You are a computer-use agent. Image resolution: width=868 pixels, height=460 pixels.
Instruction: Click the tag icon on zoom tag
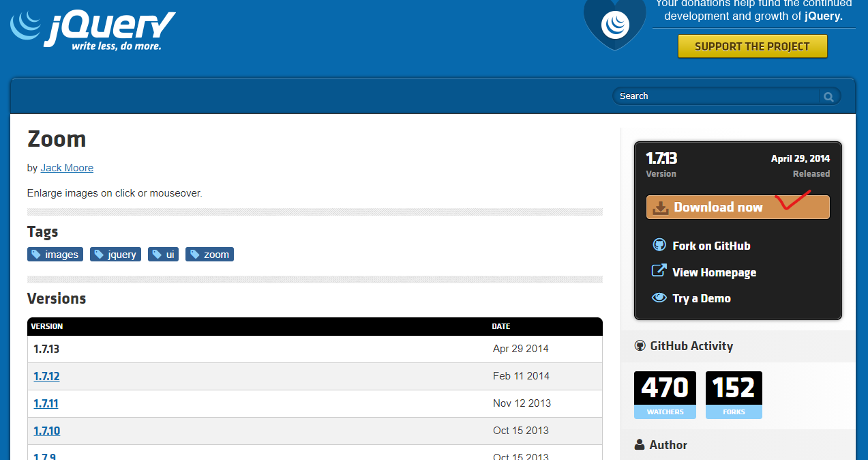coord(194,255)
